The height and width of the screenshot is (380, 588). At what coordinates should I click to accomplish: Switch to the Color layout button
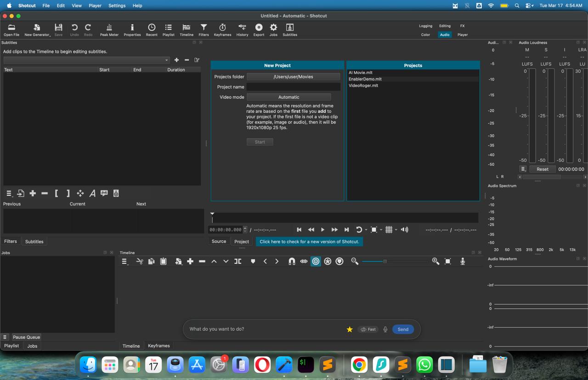(x=425, y=34)
